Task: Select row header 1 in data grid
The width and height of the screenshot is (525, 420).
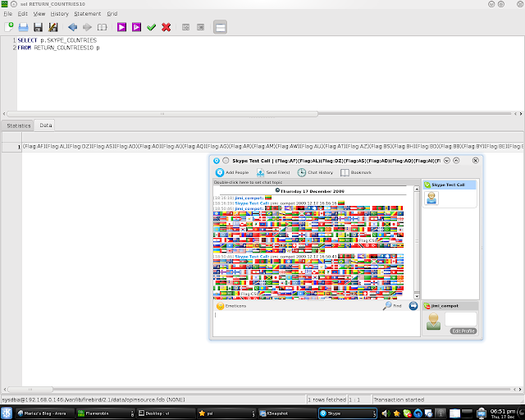Action: click(x=12, y=147)
